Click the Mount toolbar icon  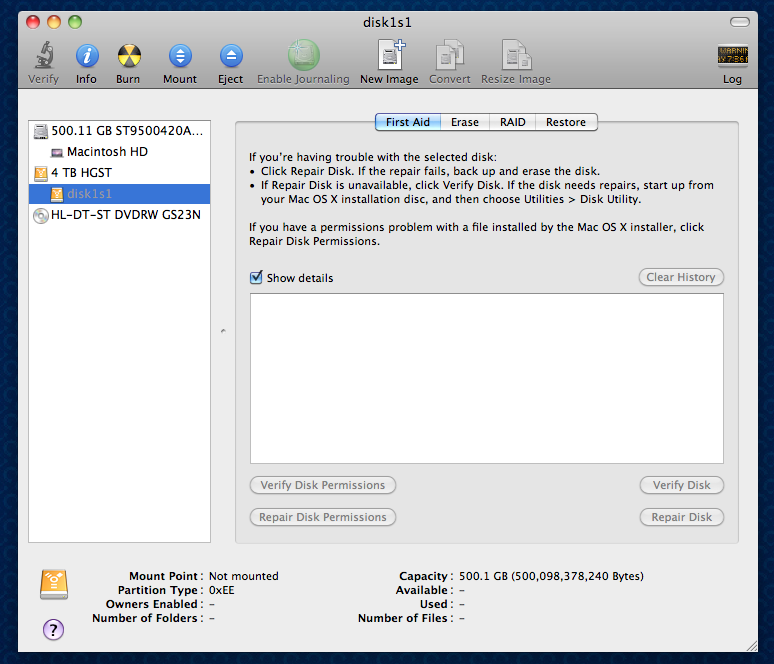[180, 56]
